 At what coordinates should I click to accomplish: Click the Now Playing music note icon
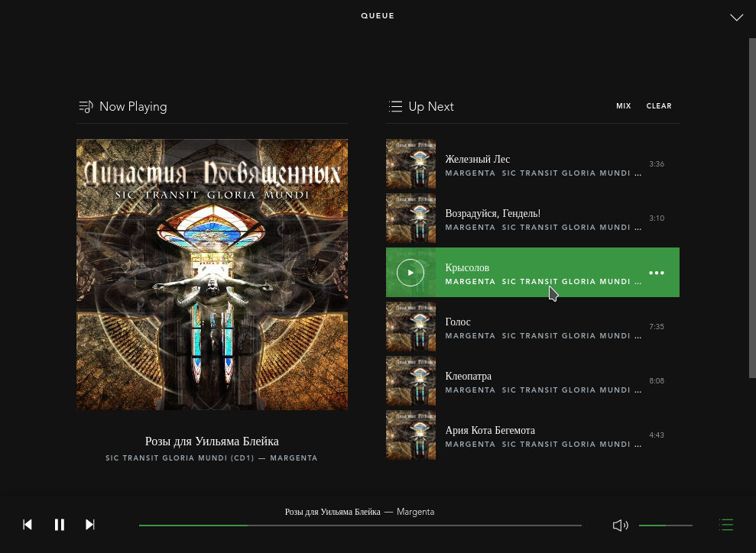pyautogui.click(x=86, y=106)
